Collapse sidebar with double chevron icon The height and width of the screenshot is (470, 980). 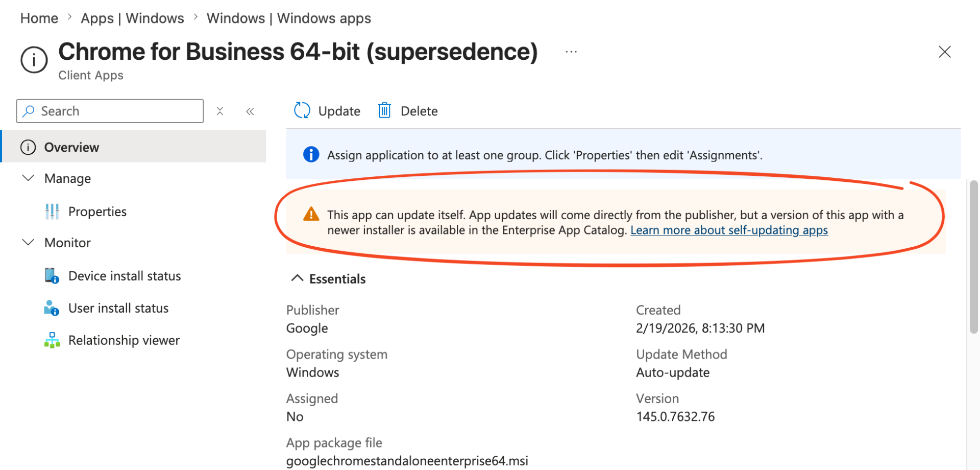250,111
